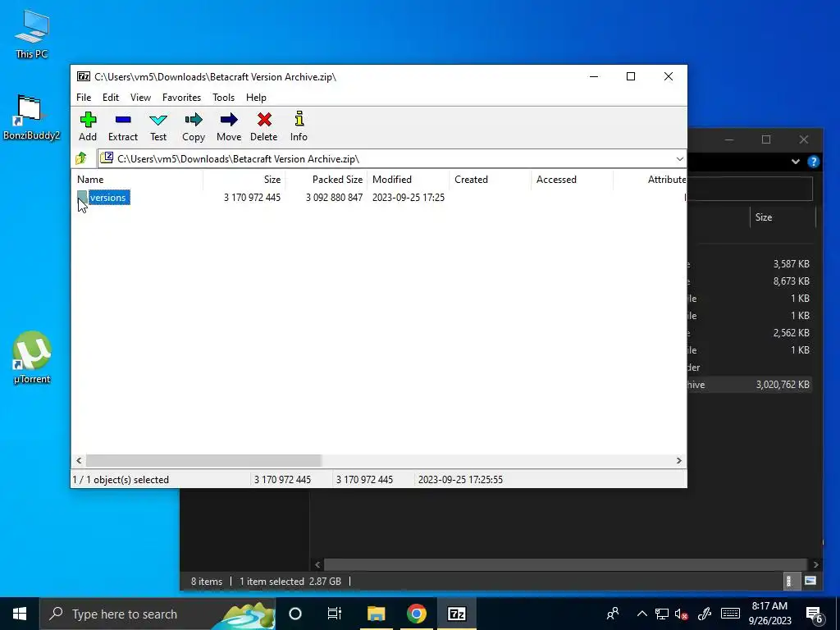
Task: Select the 8,673 KB file in Explorer
Action: 750,281
